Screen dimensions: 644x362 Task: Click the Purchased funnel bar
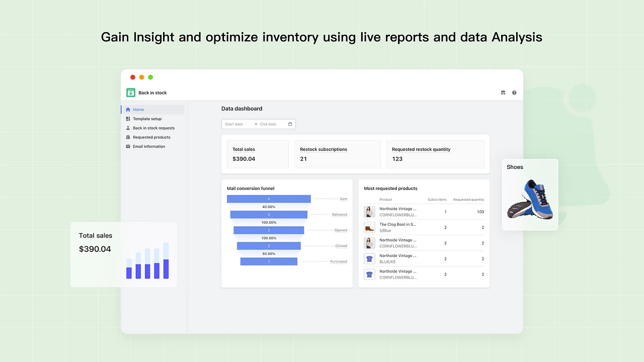[x=269, y=261]
